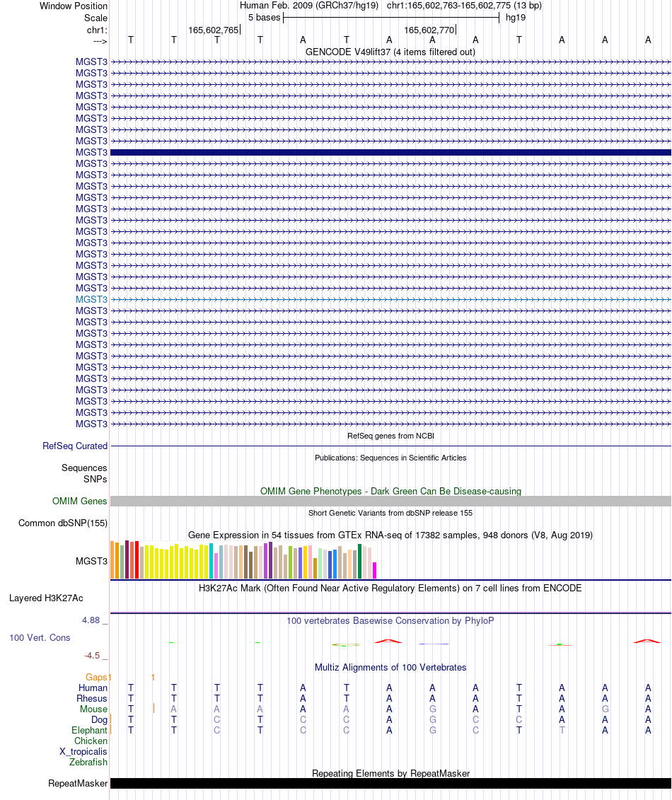The height and width of the screenshot is (800, 672).
Task: Click 'RefSeq genes from NCBI' track title
Action: pos(390,436)
